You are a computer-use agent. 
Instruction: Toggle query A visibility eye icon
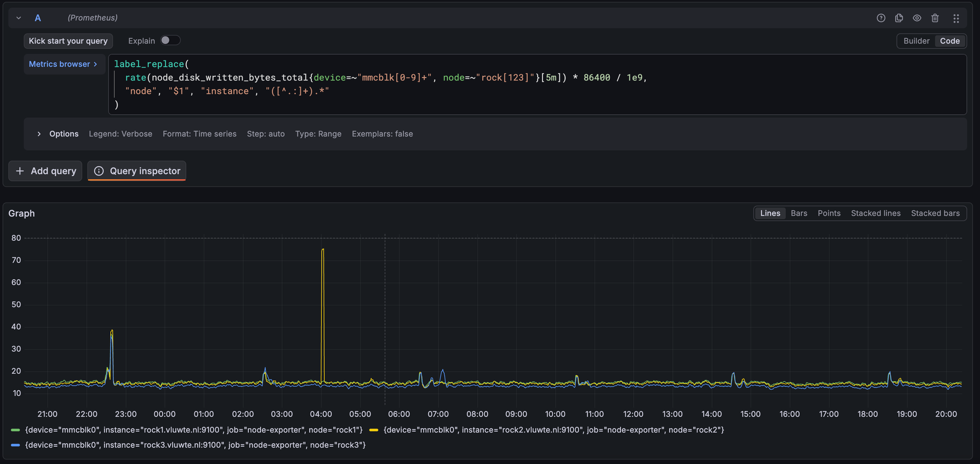coord(917,18)
